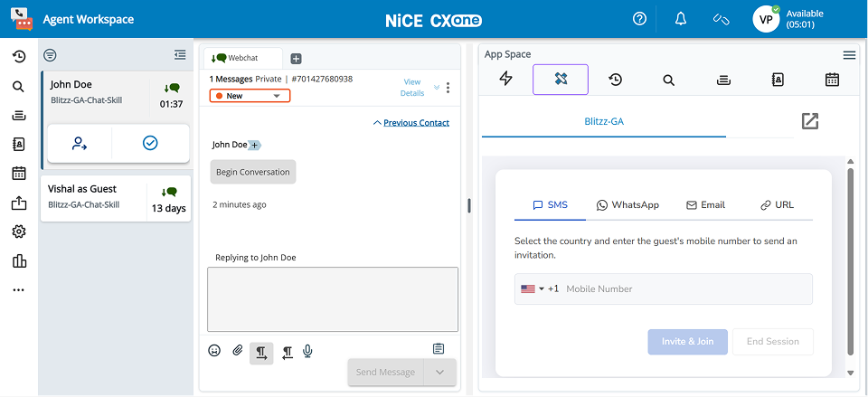Click the link icon in top bar
868x397 pixels.
(721, 19)
